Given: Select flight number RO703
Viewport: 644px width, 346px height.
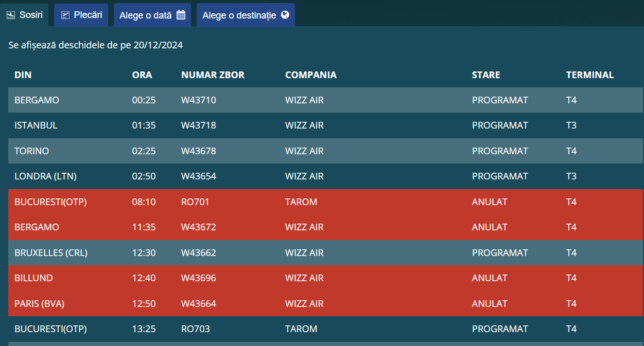Looking at the screenshot, I should 196,329.
